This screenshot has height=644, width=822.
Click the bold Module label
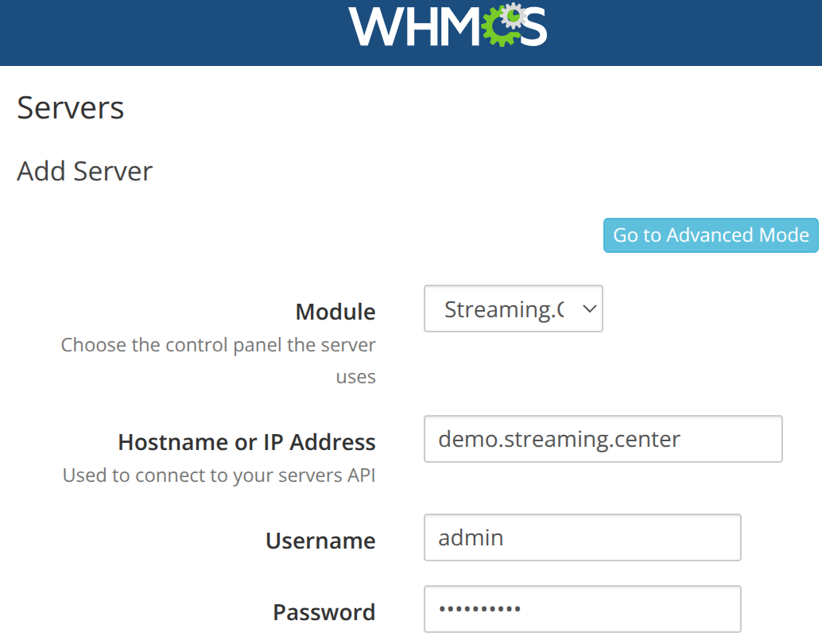[x=335, y=312]
